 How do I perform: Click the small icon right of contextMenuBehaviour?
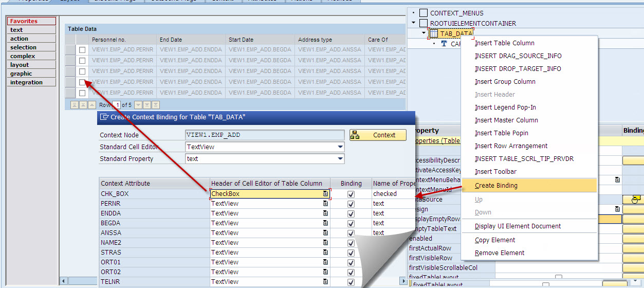click(617, 180)
